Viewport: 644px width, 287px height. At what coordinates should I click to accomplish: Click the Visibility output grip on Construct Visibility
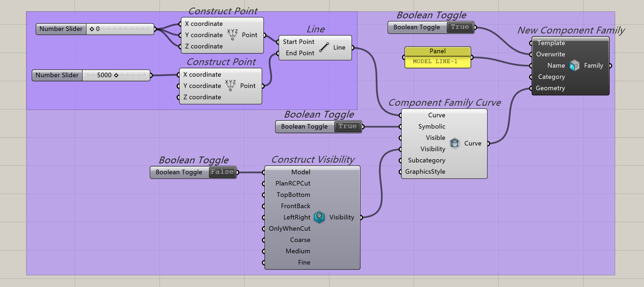361,217
